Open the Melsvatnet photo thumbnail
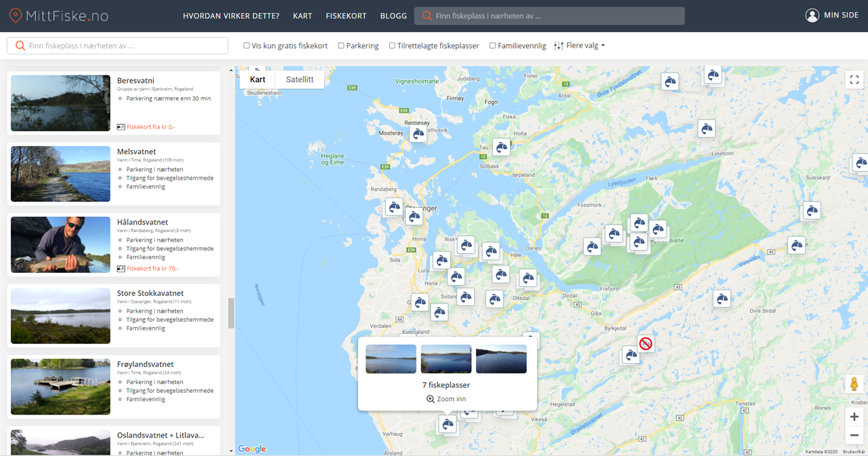Image resolution: width=868 pixels, height=456 pixels. tap(60, 174)
